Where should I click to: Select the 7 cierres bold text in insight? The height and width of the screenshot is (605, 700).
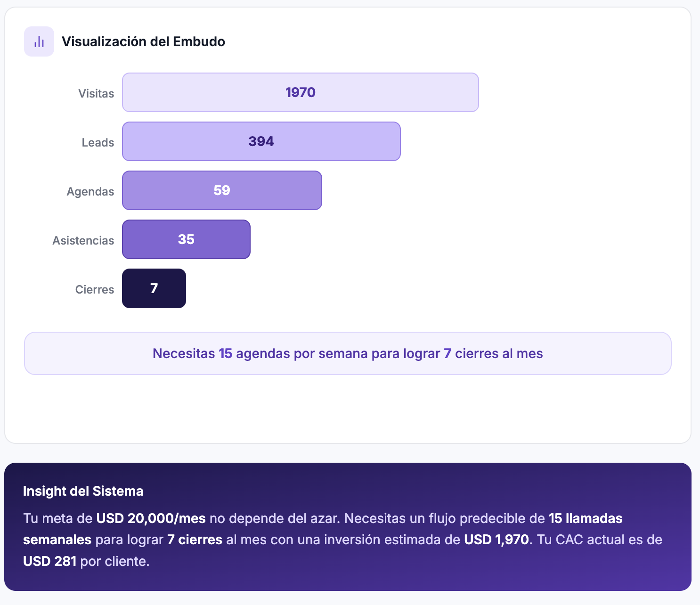tap(195, 540)
